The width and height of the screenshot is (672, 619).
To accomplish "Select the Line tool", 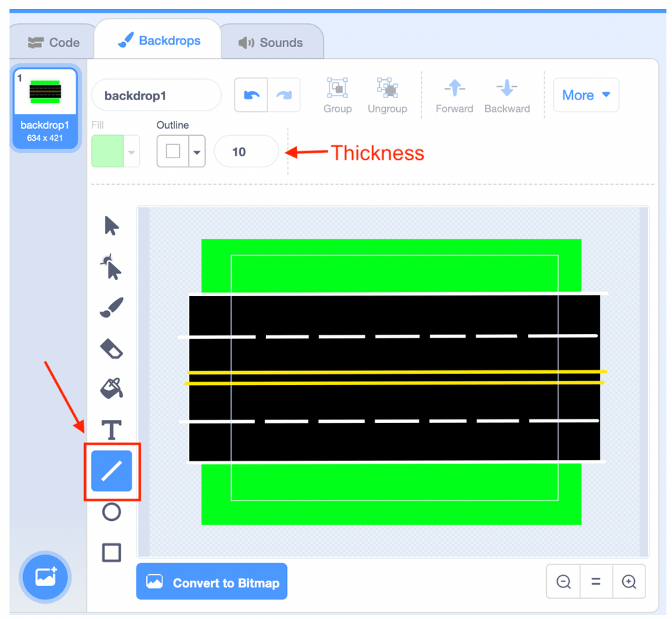I will 111,471.
